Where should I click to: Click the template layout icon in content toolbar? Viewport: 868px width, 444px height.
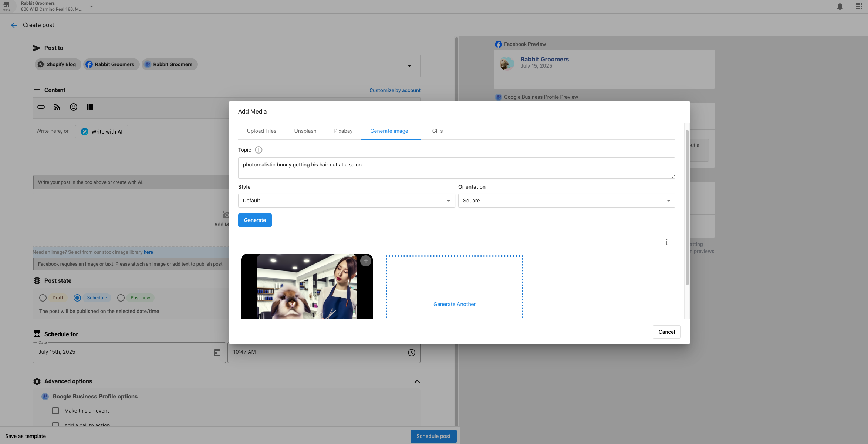(x=90, y=107)
